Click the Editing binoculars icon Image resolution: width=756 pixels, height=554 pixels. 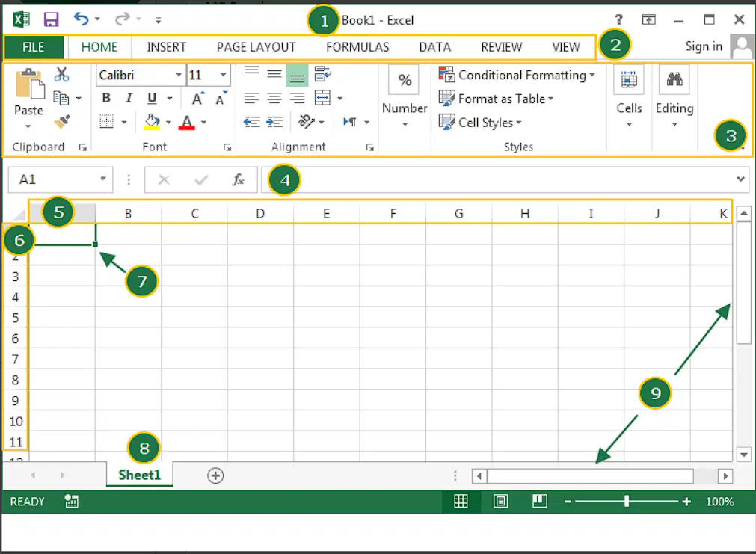674,79
